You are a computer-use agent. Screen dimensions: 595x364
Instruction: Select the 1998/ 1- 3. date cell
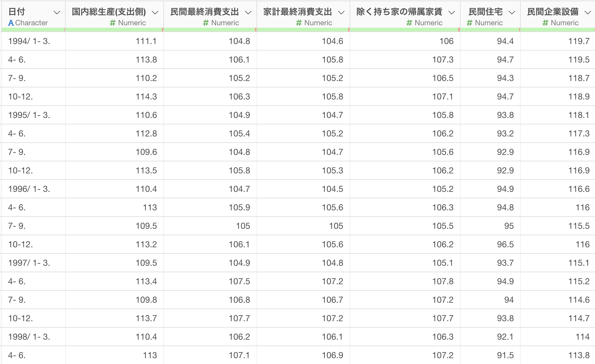29,337
